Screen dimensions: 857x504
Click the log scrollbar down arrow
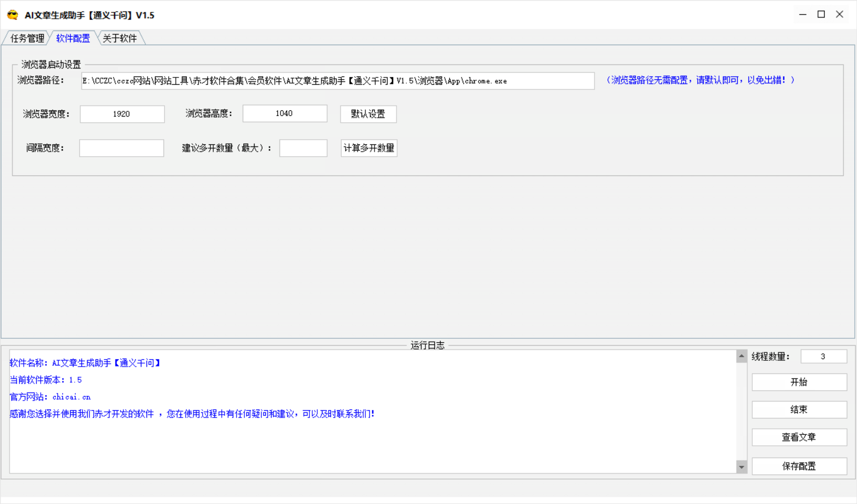[742, 467]
